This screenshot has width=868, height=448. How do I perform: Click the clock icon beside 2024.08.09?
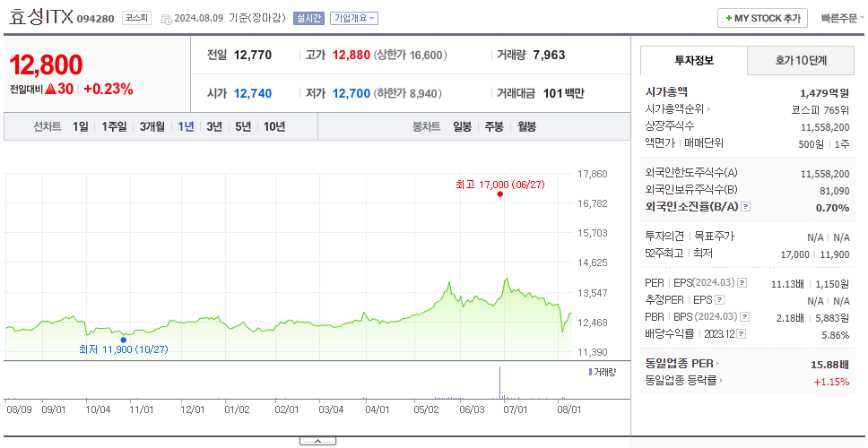click(166, 20)
